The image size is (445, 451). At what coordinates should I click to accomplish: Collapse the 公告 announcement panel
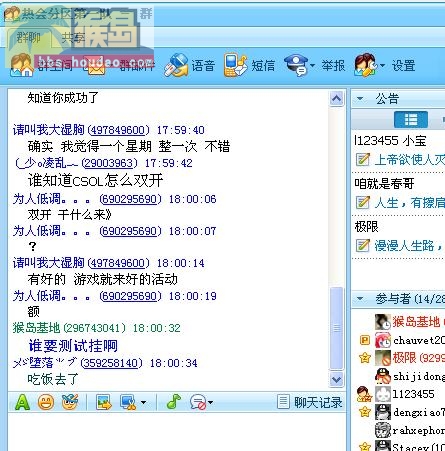[360, 99]
